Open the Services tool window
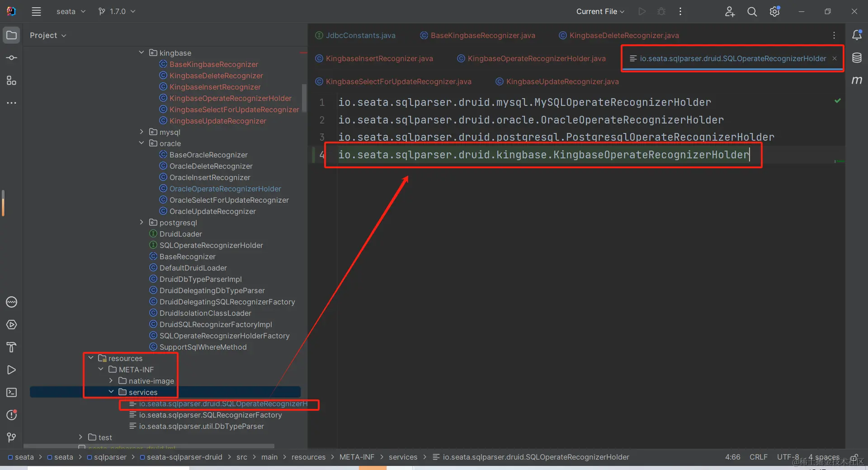Viewport: 868px width, 470px height. [x=12, y=325]
